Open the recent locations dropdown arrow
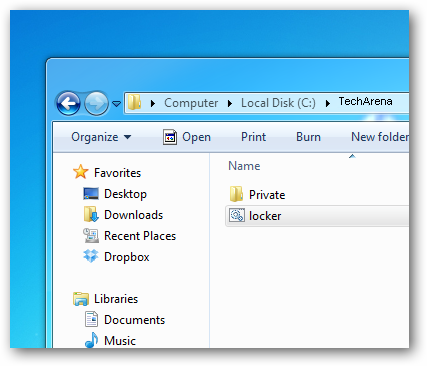The height and width of the screenshot is (366, 427). coord(116,104)
